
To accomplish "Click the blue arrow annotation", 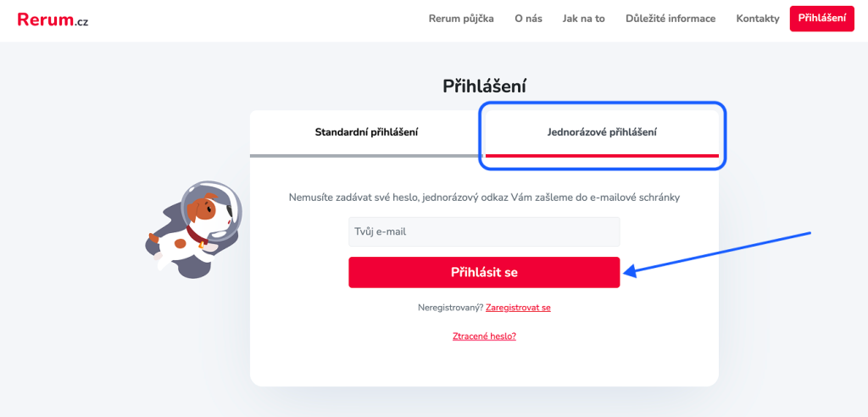I will tap(719, 252).
